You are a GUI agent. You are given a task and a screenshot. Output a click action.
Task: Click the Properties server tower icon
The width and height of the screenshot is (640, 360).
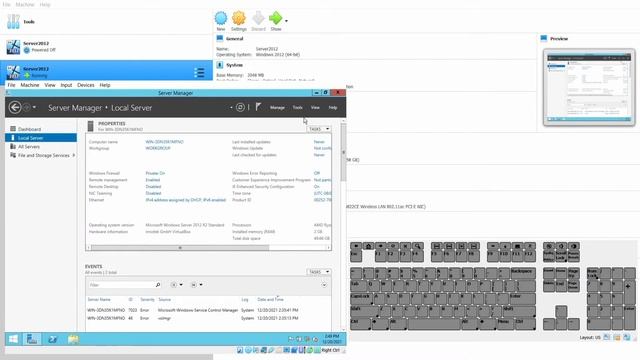(x=91, y=126)
